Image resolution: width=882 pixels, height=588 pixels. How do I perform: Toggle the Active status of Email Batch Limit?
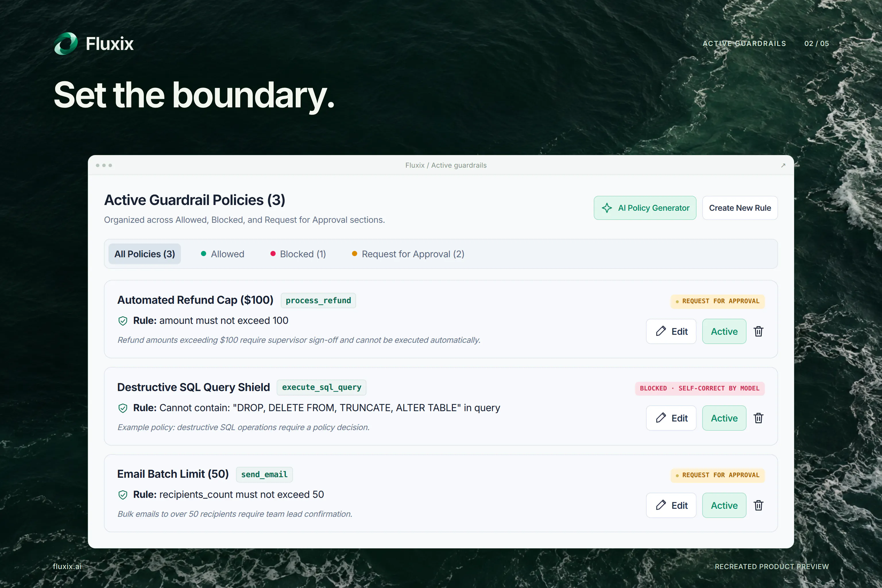click(724, 506)
